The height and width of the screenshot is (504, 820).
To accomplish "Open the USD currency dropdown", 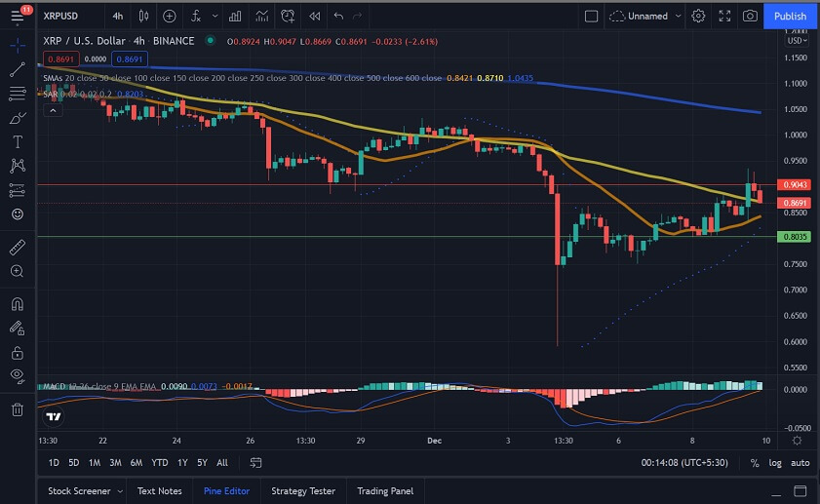I will coord(797,40).
